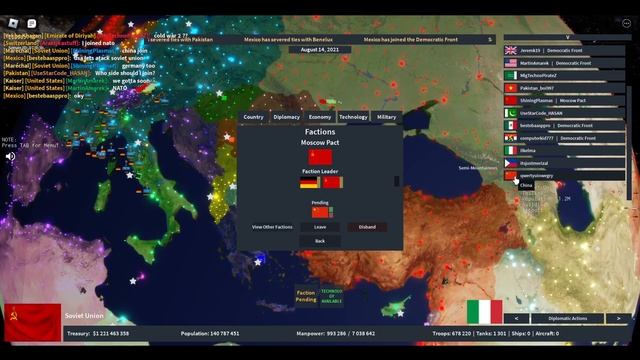Image resolution: width=640 pixels, height=360 pixels.
Task: Click the Leave faction button
Action: click(x=320, y=227)
